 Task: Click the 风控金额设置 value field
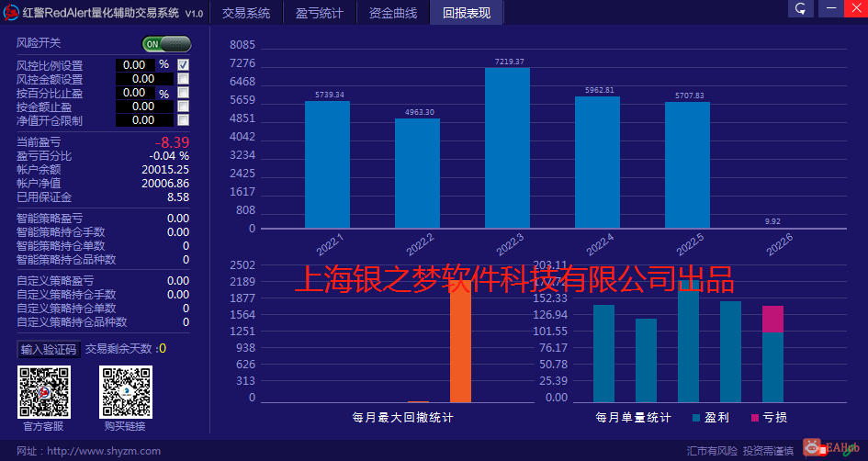[x=144, y=79]
